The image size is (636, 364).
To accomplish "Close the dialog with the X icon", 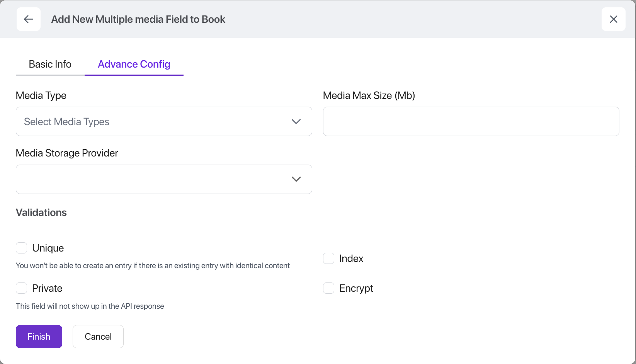I will click(613, 19).
